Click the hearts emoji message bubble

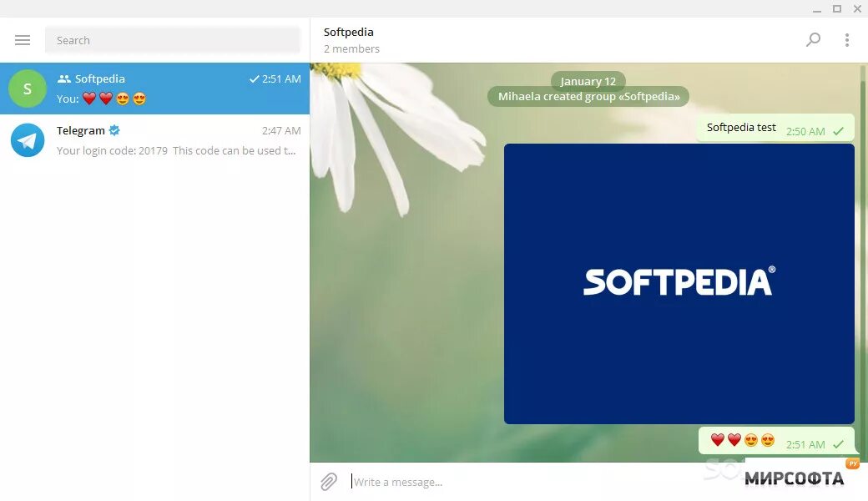[777, 441]
